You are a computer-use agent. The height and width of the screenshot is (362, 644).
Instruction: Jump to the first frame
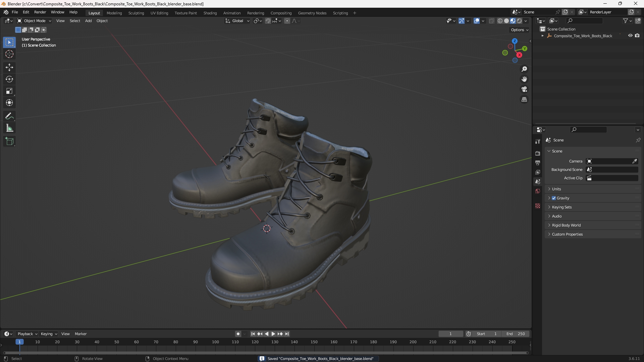click(253, 334)
